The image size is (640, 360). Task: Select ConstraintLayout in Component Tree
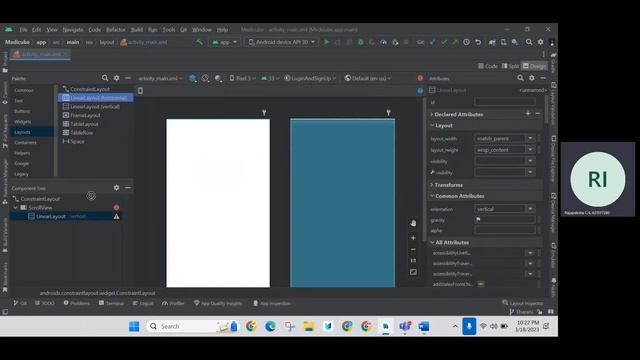coord(40,199)
